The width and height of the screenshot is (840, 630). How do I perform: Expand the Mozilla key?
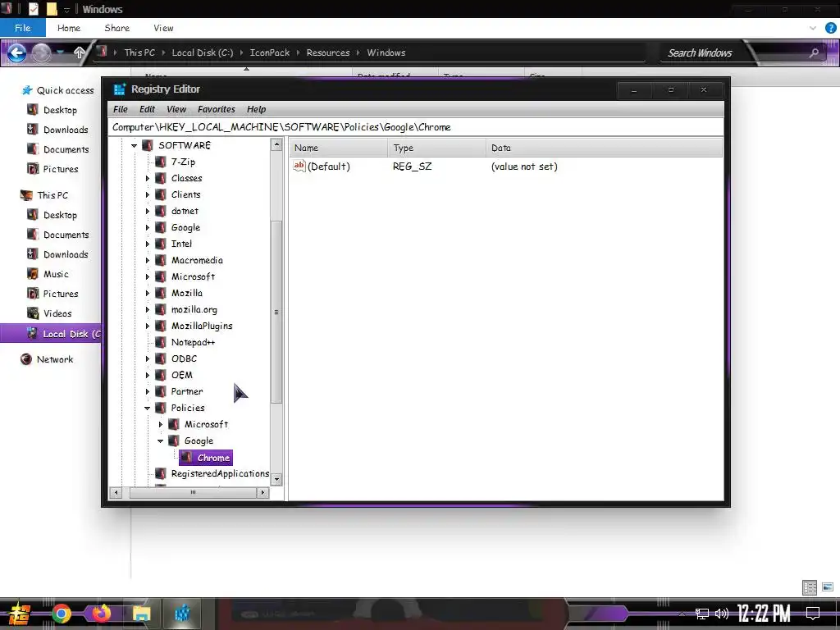(148, 294)
